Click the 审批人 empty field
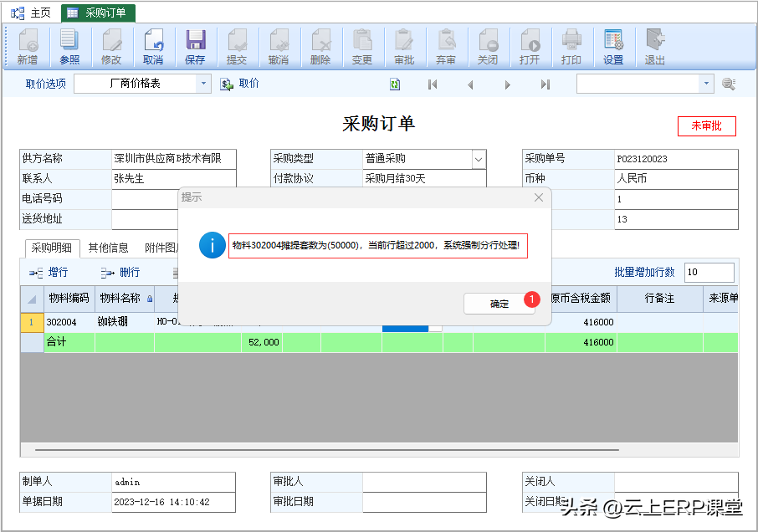Image resolution: width=758 pixels, height=532 pixels. tap(424, 483)
